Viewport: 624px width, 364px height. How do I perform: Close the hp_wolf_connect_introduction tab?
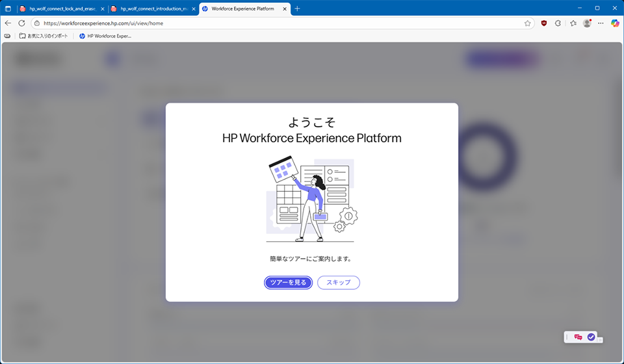(x=194, y=8)
